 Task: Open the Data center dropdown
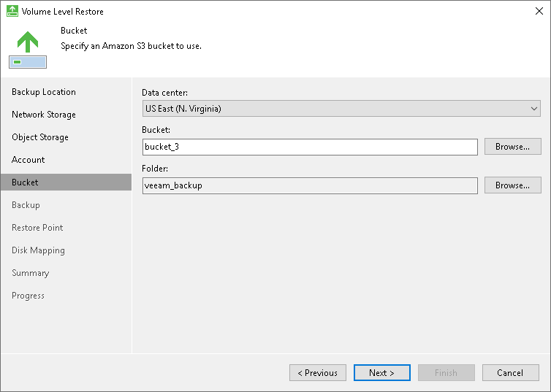tap(341, 109)
